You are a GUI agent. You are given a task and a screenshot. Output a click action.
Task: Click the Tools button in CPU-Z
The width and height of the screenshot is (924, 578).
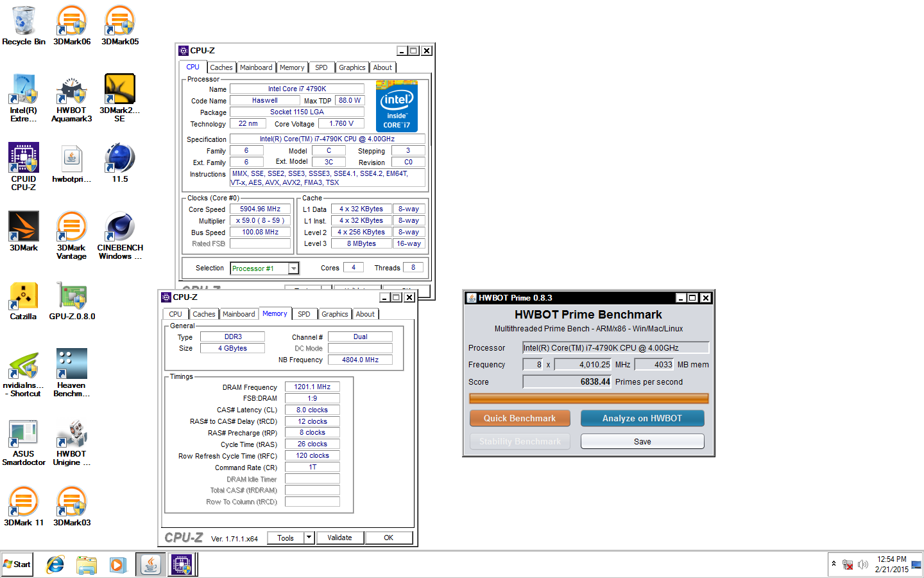click(286, 538)
